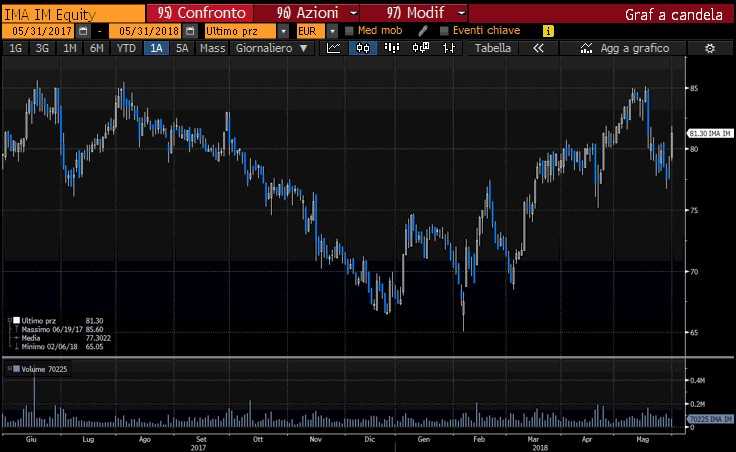The width and height of the screenshot is (736, 452).
Task: Toggle the Eventi chiave checkbox
Action: point(444,31)
